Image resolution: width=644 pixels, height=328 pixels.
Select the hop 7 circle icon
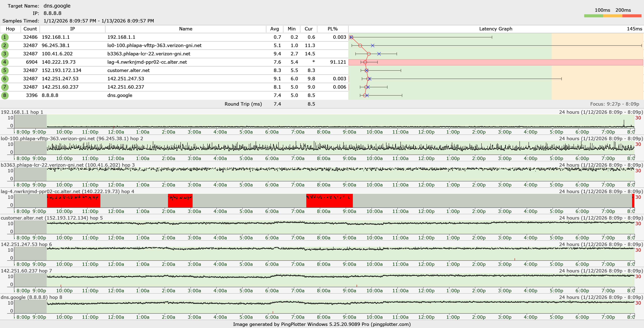(x=5, y=87)
